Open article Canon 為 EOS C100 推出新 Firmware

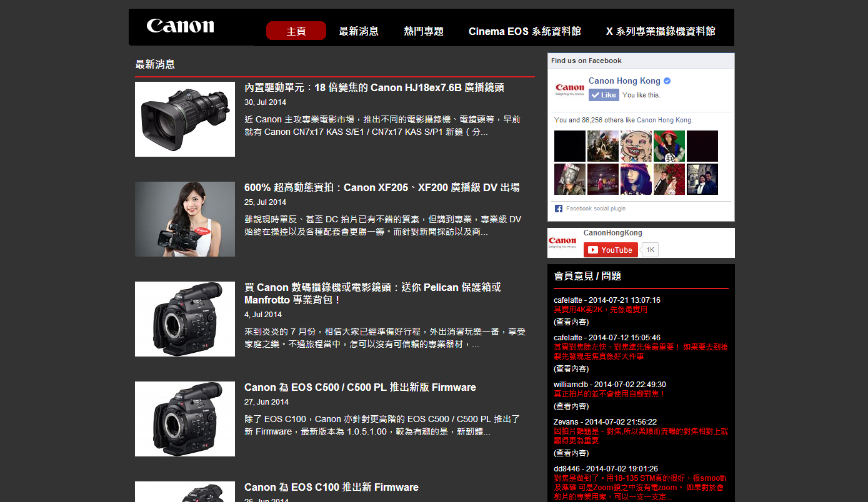[331, 487]
